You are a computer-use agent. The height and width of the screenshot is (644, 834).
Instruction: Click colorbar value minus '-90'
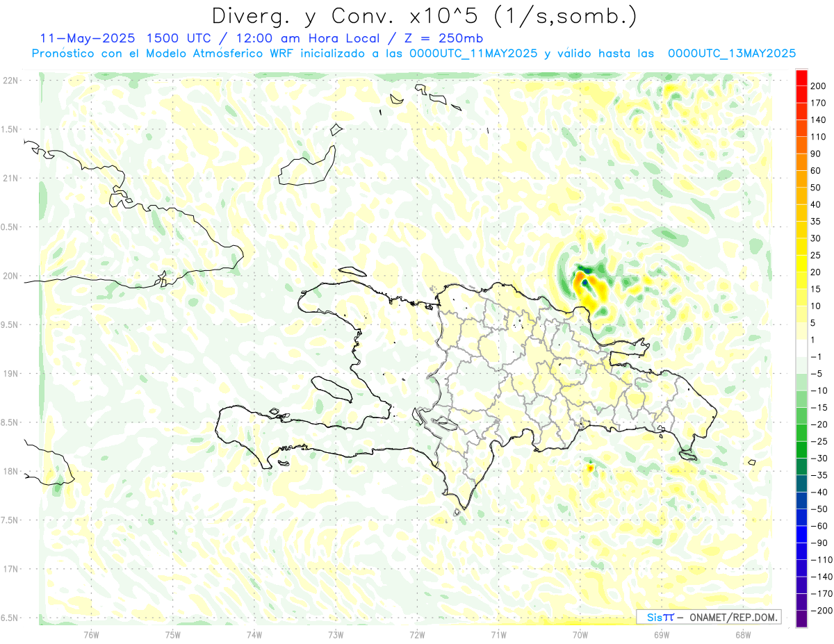(x=819, y=543)
